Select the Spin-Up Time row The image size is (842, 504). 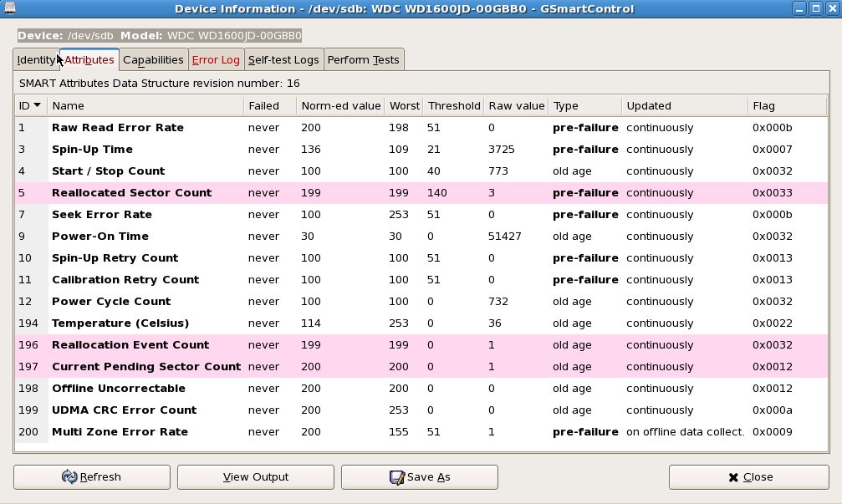421,150
